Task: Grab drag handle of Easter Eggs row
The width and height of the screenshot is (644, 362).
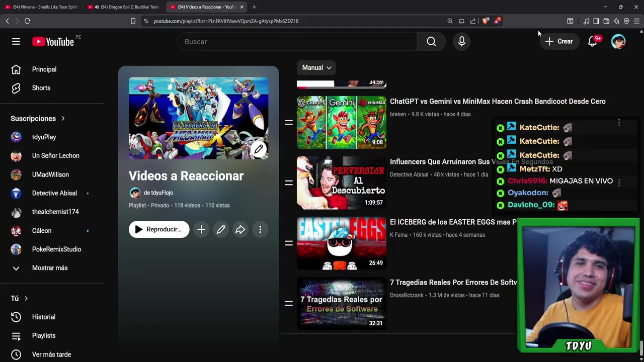Action: coord(289,243)
